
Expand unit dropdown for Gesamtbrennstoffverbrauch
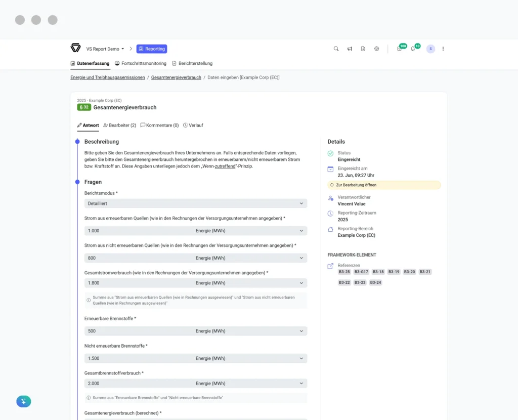tap(301, 384)
